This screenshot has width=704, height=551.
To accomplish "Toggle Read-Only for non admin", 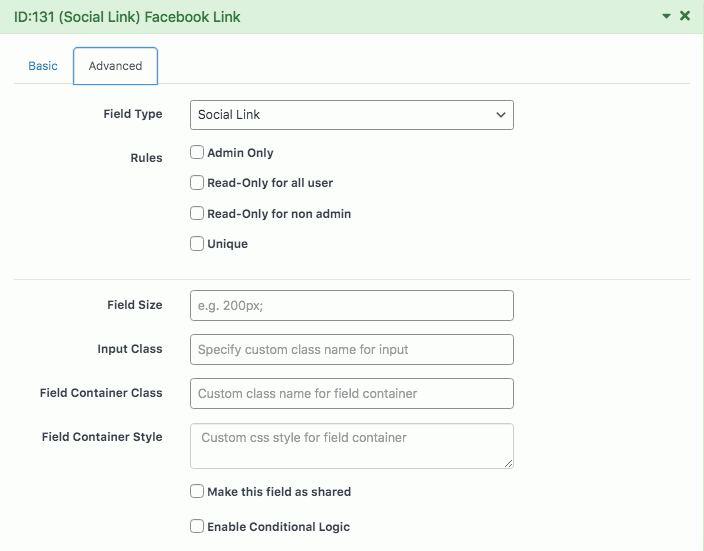I will click(x=197, y=213).
